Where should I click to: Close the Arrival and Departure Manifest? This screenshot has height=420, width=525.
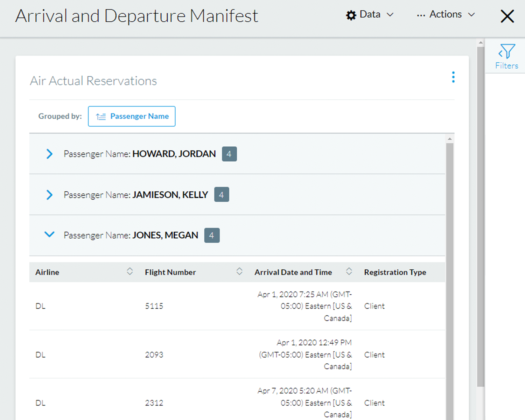(507, 16)
